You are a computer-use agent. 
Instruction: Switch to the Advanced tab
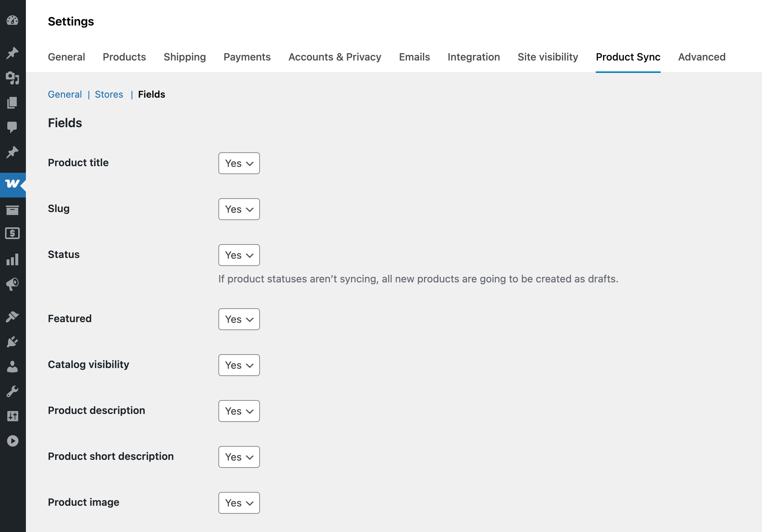pos(701,57)
